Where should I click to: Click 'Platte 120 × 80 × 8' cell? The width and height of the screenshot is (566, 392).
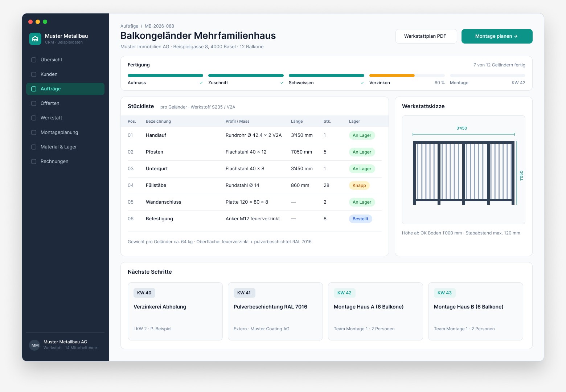point(247,202)
